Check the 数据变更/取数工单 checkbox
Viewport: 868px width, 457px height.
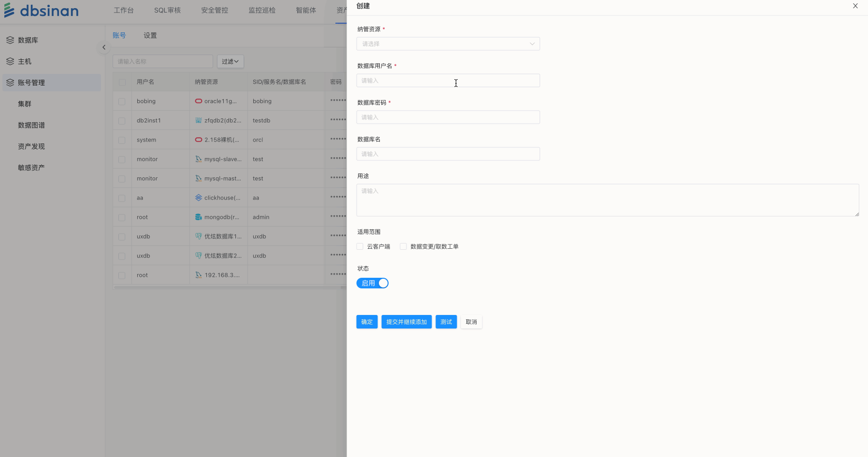pos(403,246)
